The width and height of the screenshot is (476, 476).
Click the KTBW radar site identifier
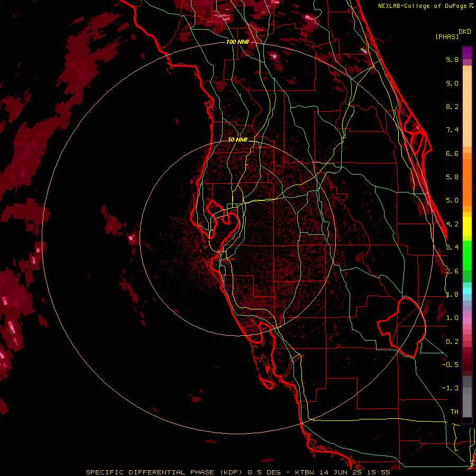tap(305, 472)
